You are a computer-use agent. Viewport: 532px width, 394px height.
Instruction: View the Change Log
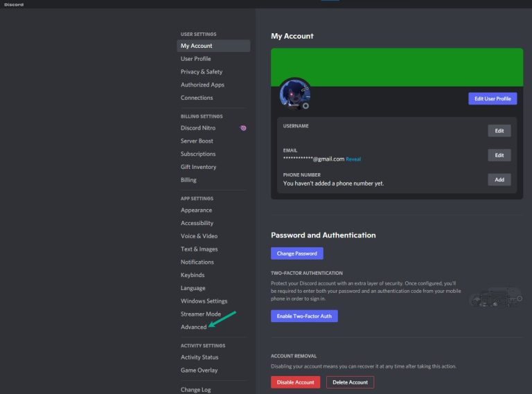point(195,390)
